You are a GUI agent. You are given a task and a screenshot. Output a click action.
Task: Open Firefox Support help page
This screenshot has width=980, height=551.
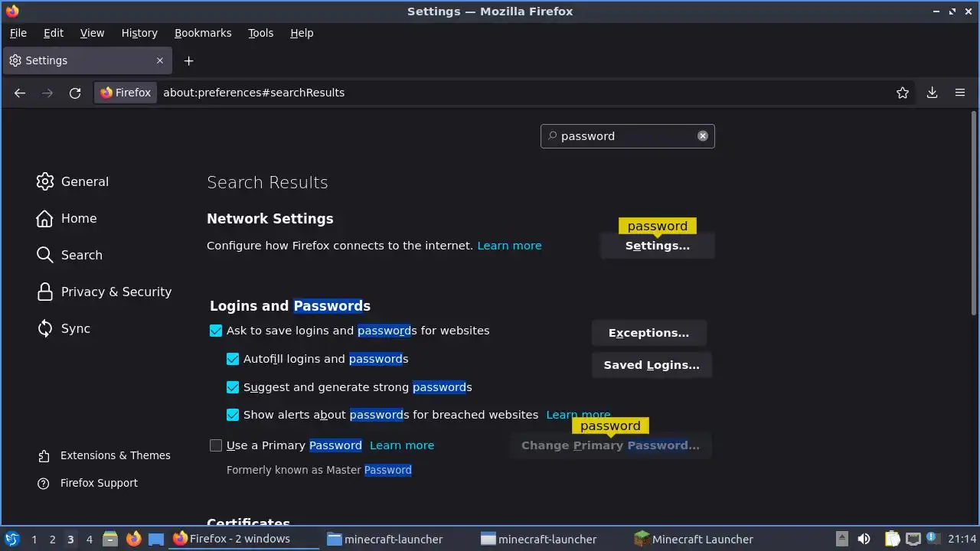(x=88, y=483)
